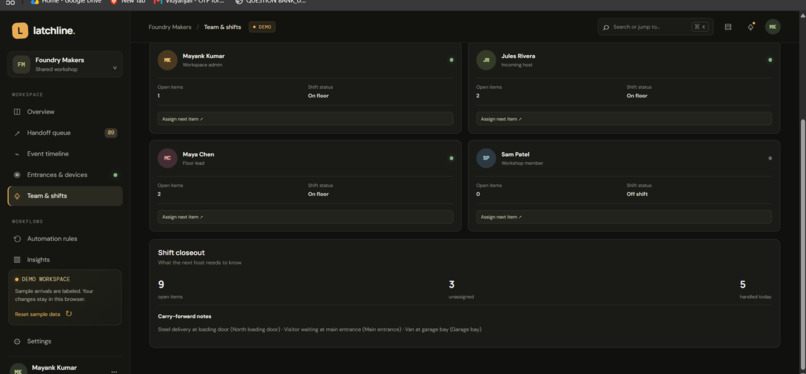
Task: Focus the Search or jump to field
Action: pyautogui.click(x=655, y=27)
